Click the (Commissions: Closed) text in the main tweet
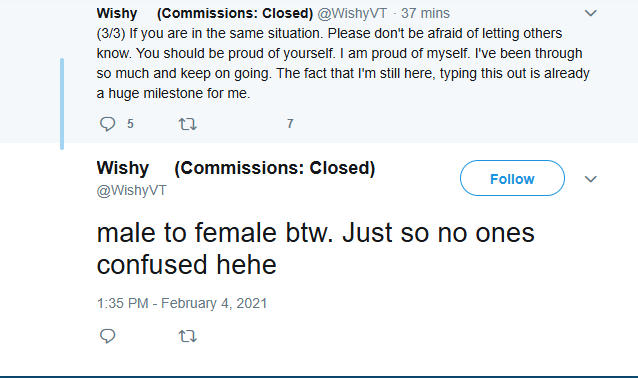This screenshot has height=378, width=638. 275,168
